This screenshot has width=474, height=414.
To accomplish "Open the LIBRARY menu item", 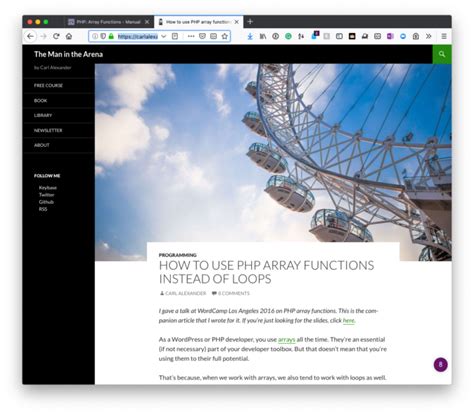I will [x=43, y=115].
